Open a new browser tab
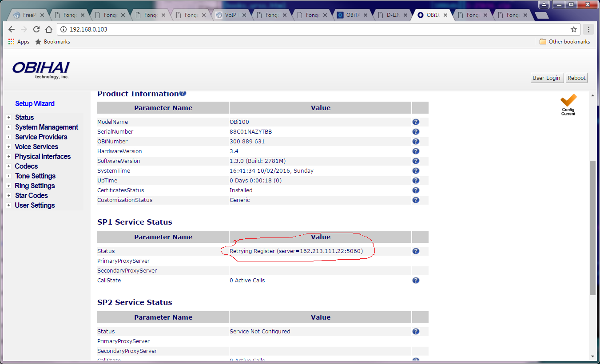 tap(541, 15)
